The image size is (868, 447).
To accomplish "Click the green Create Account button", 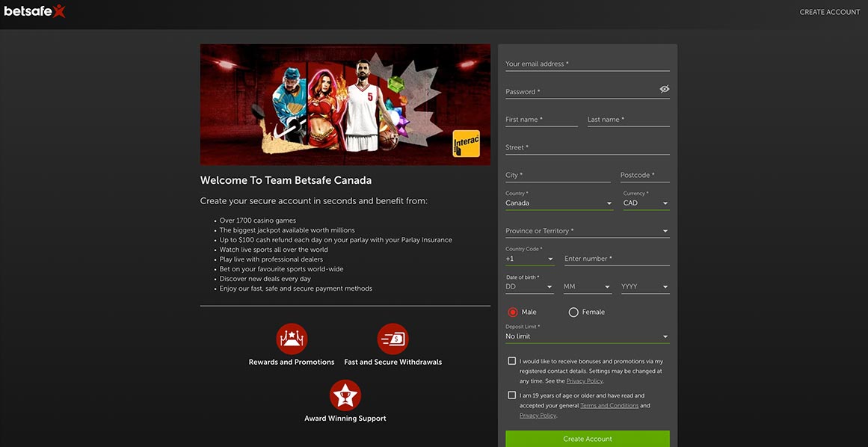I will pyautogui.click(x=588, y=439).
